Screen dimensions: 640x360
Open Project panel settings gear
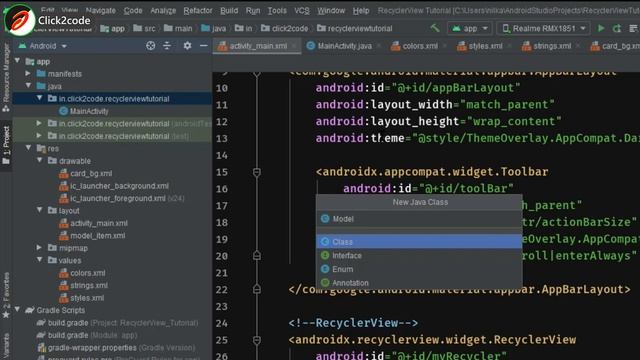click(187, 46)
